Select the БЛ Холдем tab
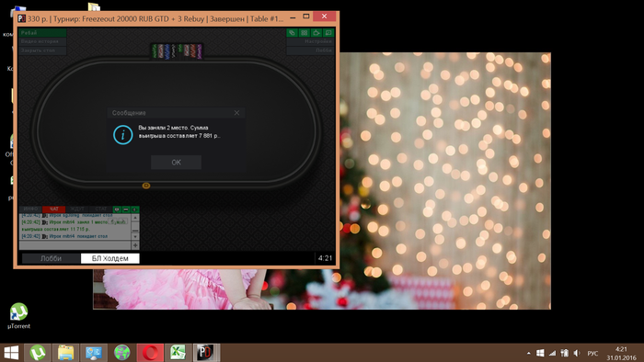 coord(110,258)
